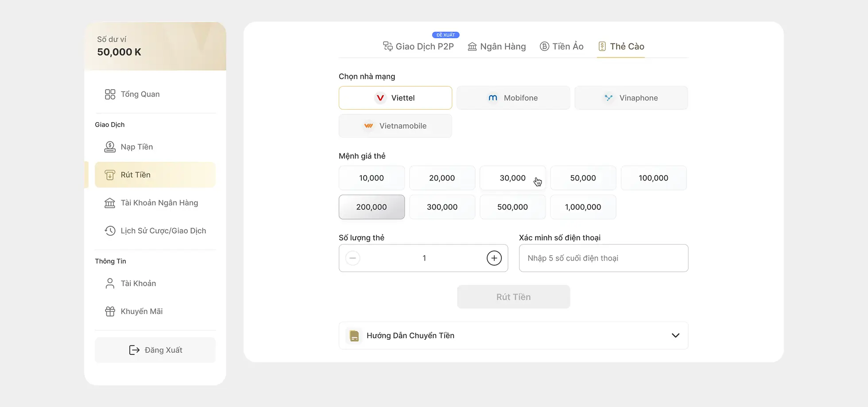Increase card quantity with plus button
The width and height of the screenshot is (868, 407).
click(x=494, y=258)
